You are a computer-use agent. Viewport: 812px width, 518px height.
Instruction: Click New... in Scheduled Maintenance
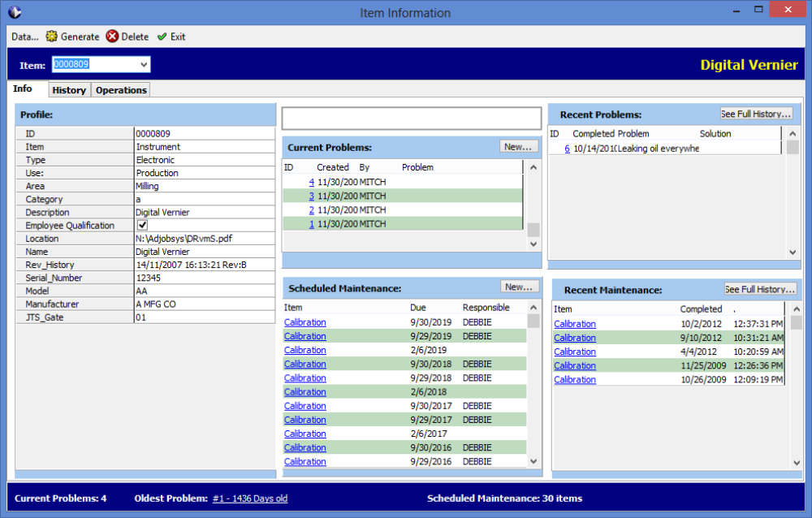coord(519,287)
